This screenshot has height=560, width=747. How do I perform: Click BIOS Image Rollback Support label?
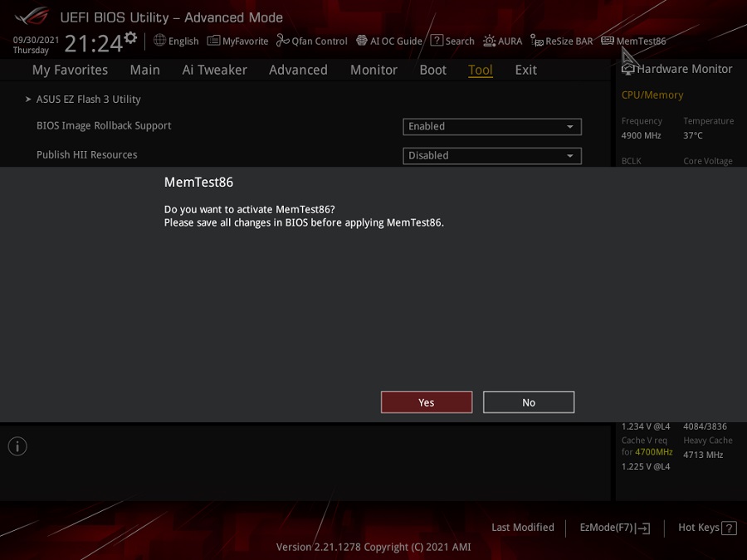click(104, 126)
